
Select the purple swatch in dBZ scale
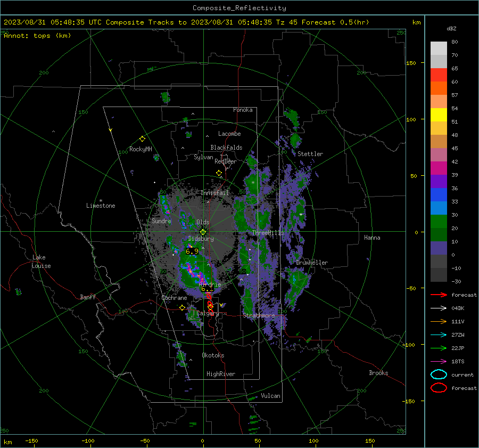(x=439, y=181)
